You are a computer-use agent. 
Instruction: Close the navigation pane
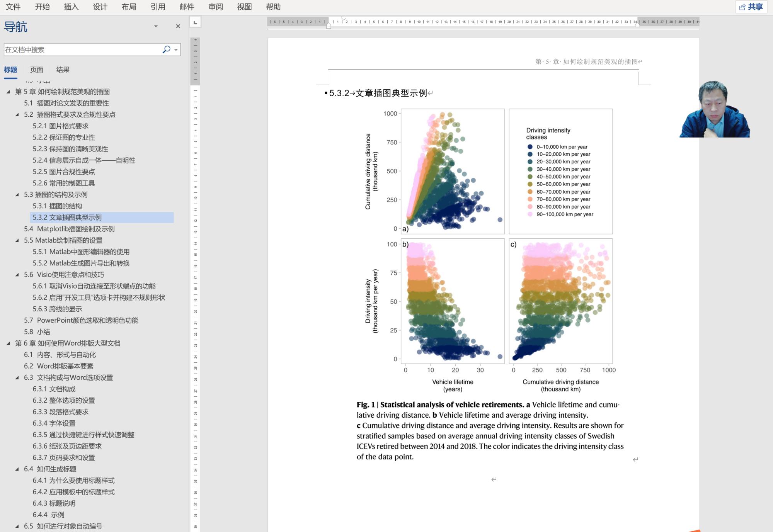pyautogui.click(x=178, y=26)
